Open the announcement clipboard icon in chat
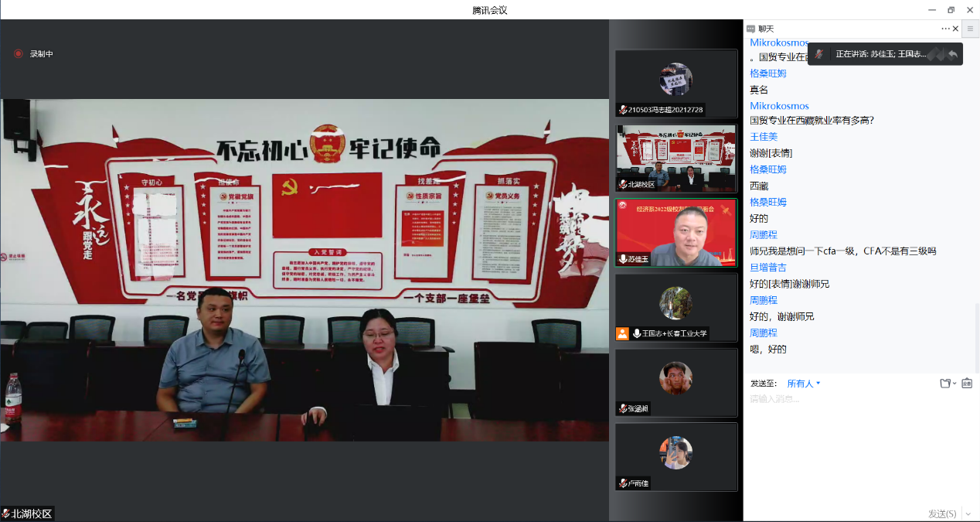The height and width of the screenshot is (522, 980). tap(967, 384)
